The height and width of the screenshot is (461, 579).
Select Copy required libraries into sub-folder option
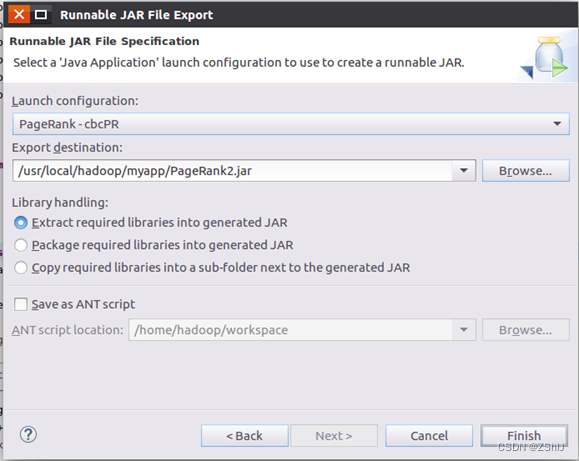(x=21, y=268)
